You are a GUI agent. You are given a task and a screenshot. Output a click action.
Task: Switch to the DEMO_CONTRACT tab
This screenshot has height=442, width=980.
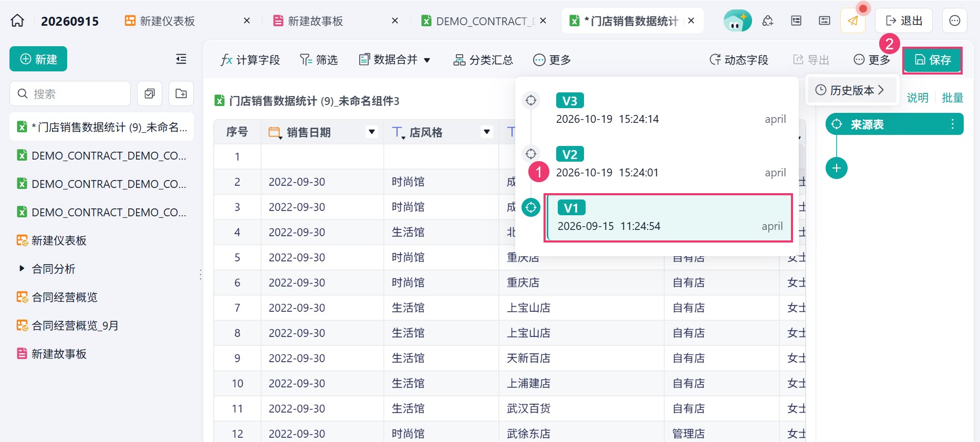(478, 21)
